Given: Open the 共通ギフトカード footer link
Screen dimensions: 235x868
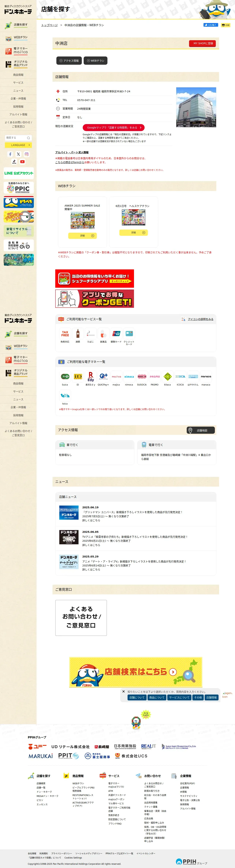Looking at the screenshot, I should point(117,795).
